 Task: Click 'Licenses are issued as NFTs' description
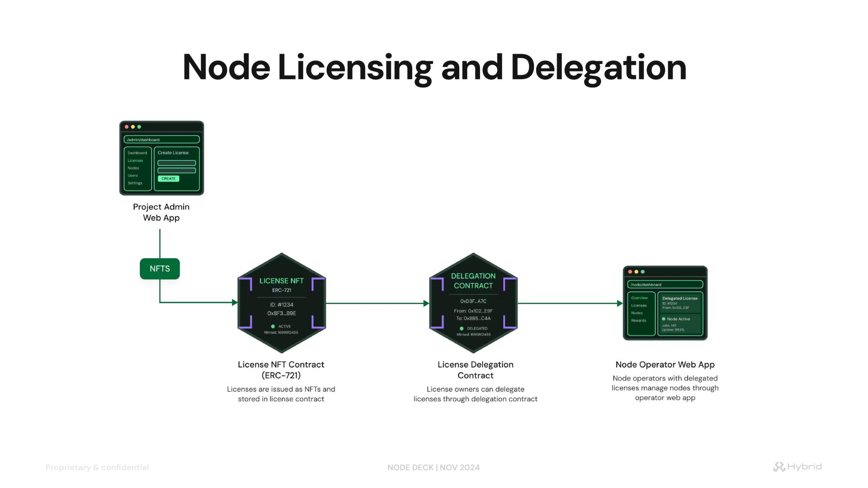[x=281, y=394]
